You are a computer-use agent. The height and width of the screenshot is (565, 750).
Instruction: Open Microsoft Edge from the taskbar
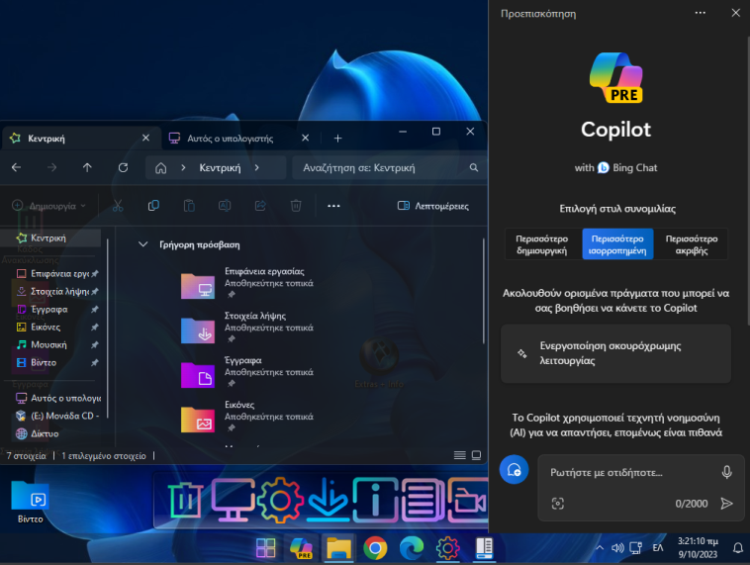(x=411, y=548)
